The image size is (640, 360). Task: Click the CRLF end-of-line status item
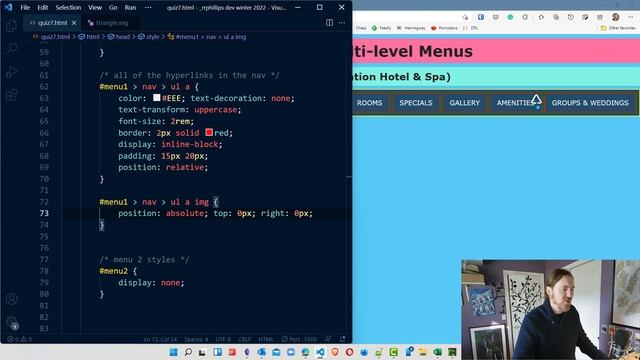(244, 339)
